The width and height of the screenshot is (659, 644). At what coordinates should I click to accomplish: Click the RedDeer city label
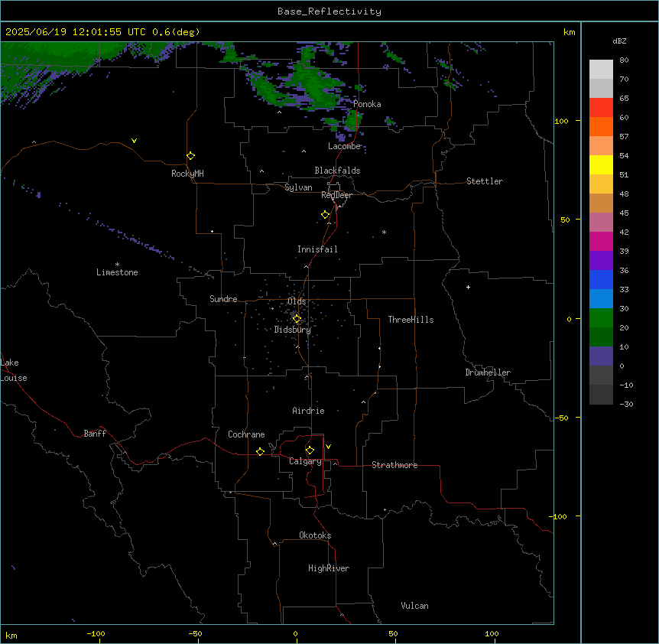click(336, 195)
